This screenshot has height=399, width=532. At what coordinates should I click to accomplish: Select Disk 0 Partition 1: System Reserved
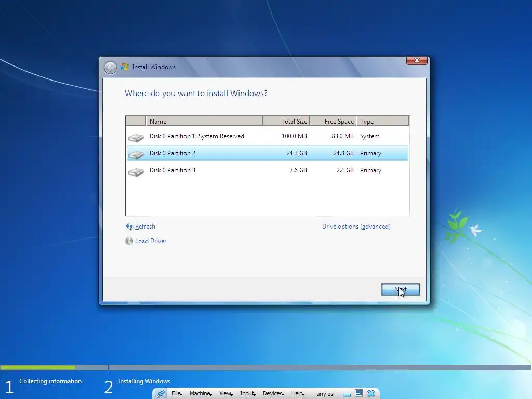tap(268, 136)
